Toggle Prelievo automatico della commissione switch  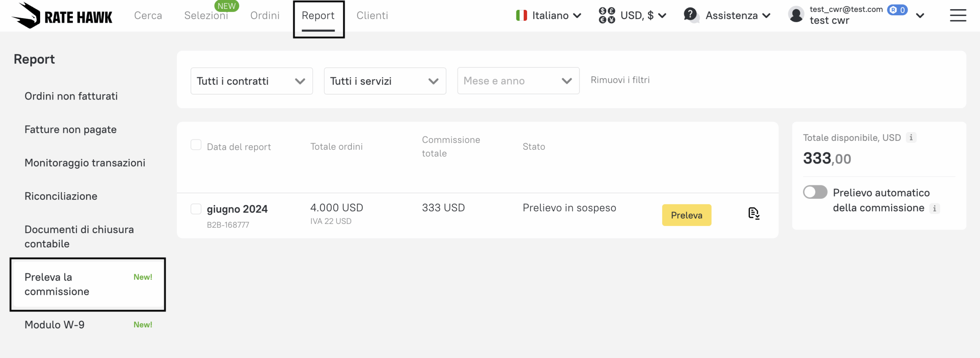(x=815, y=192)
